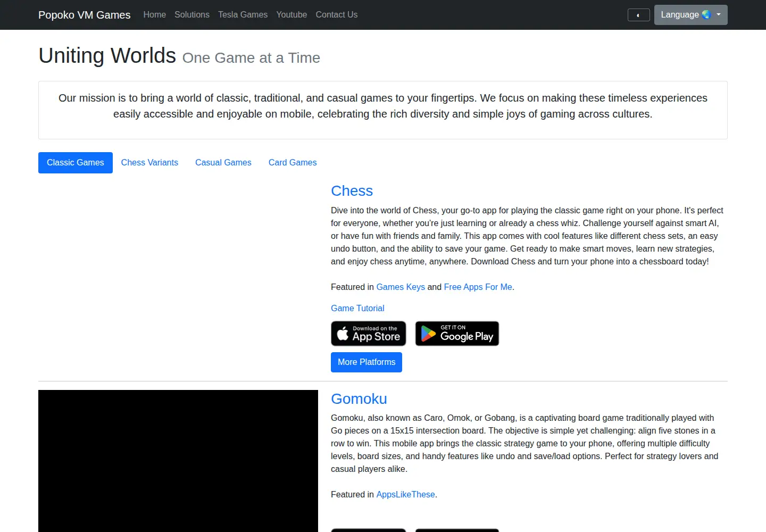The width and height of the screenshot is (766, 532).
Task: Click the More Platforms button for Chess
Action: [367, 362]
